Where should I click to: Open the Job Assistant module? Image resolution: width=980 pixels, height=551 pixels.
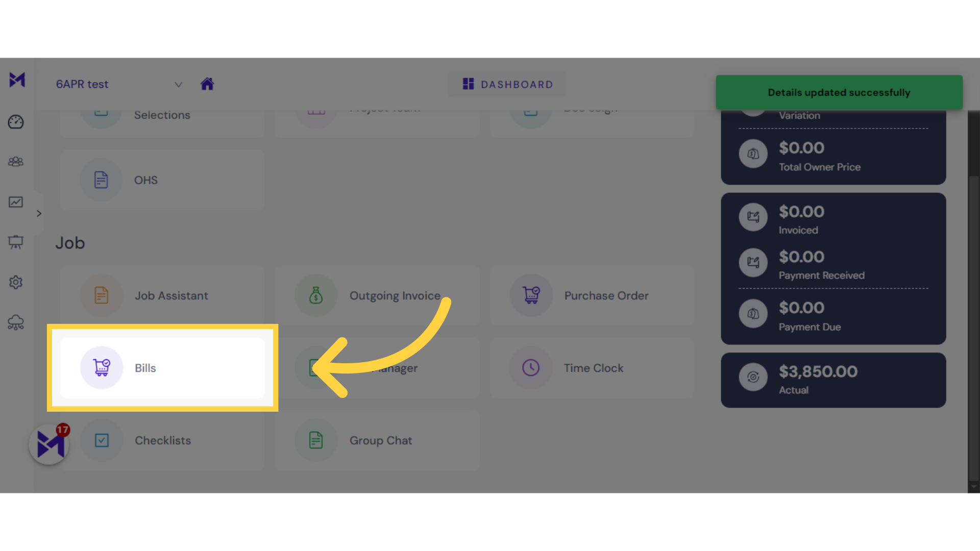162,295
